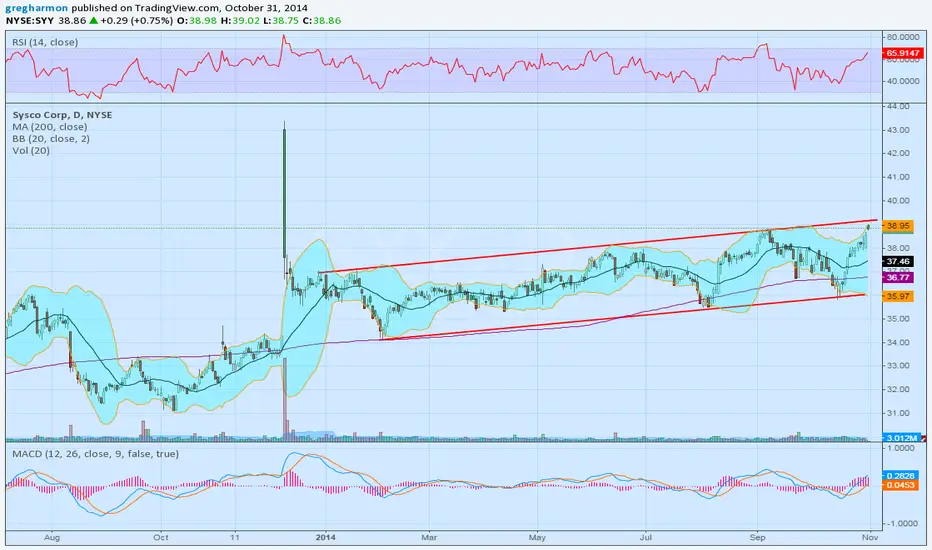The image size is (932, 550).
Task: Click the 43.00 price axis label
Action: pyautogui.click(x=898, y=130)
